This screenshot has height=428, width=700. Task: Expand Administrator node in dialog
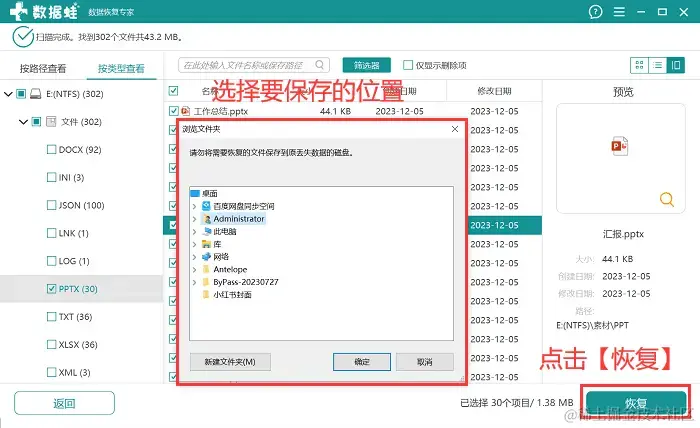(x=194, y=219)
